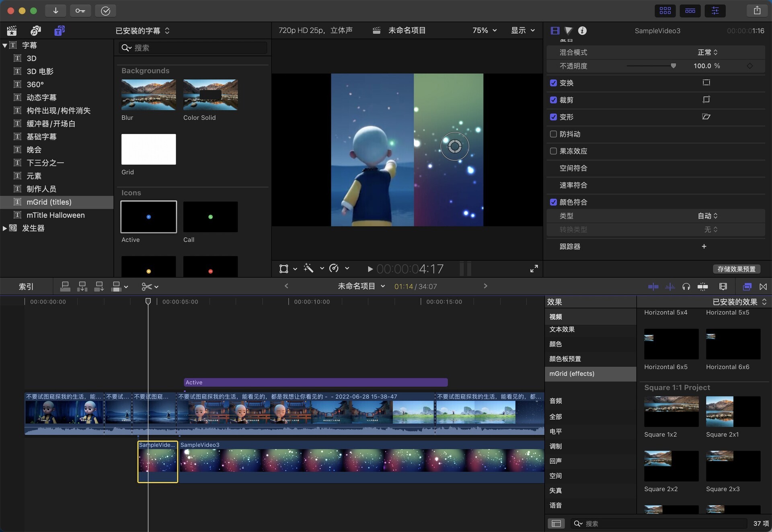
Task: Open the 类型 自动 popup
Action: (708, 216)
